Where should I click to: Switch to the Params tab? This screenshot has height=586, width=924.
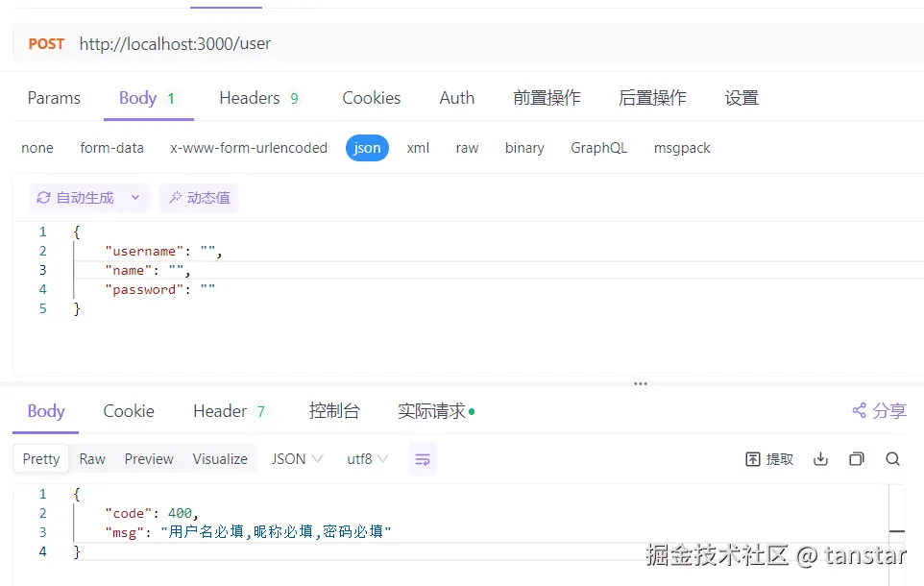pyautogui.click(x=54, y=98)
